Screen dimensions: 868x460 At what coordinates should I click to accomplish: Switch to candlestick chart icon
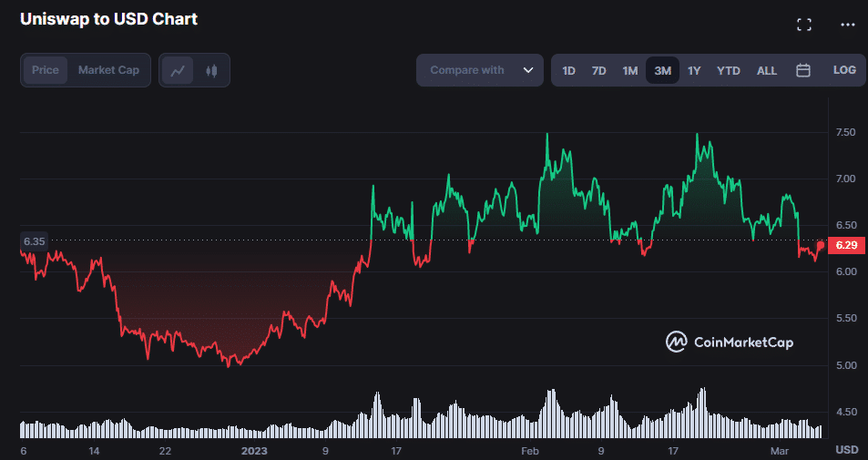point(211,70)
